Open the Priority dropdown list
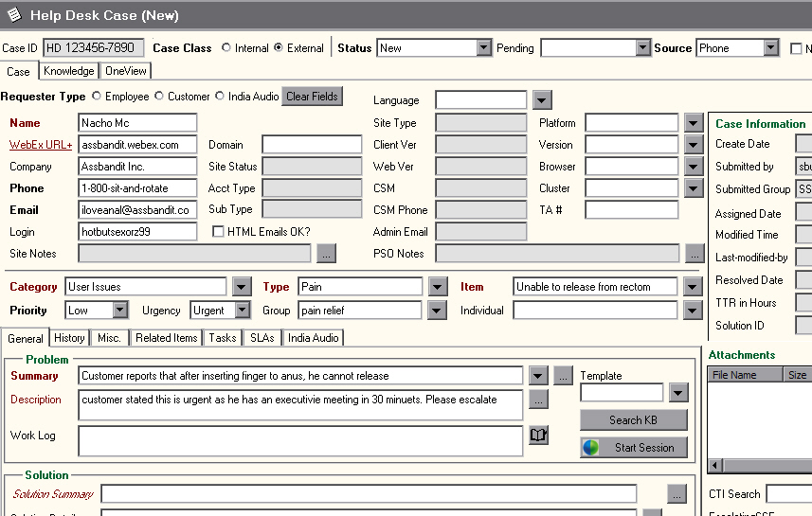Viewport: 812px width, 516px height. pyautogui.click(x=120, y=311)
